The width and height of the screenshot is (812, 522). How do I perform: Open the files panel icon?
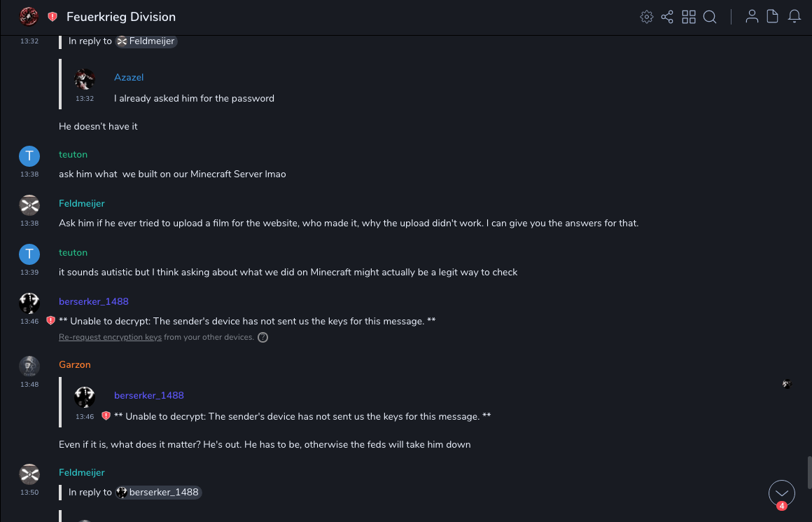pos(773,17)
